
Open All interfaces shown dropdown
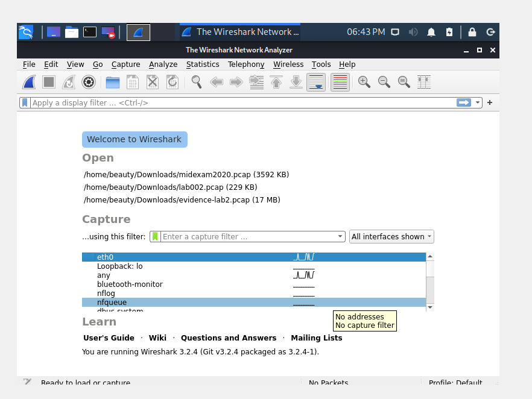391,237
